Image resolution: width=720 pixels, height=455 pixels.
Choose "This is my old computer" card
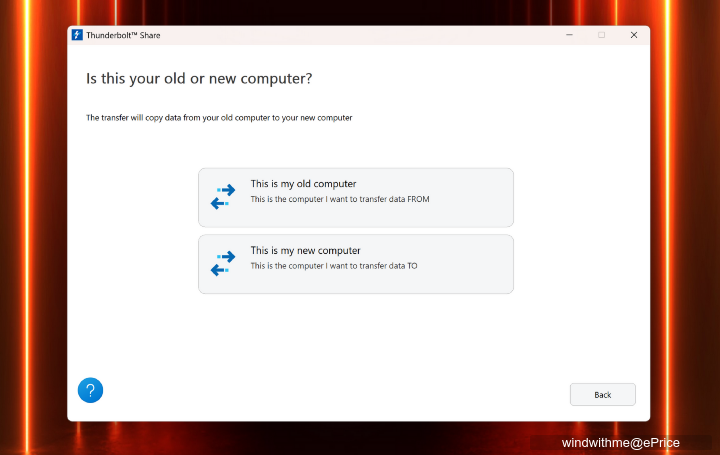point(356,197)
